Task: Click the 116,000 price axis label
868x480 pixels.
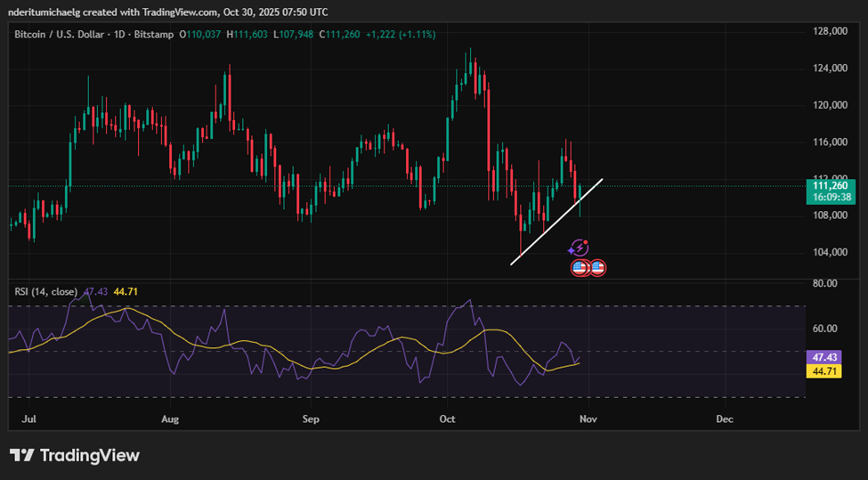Action: 829,142
